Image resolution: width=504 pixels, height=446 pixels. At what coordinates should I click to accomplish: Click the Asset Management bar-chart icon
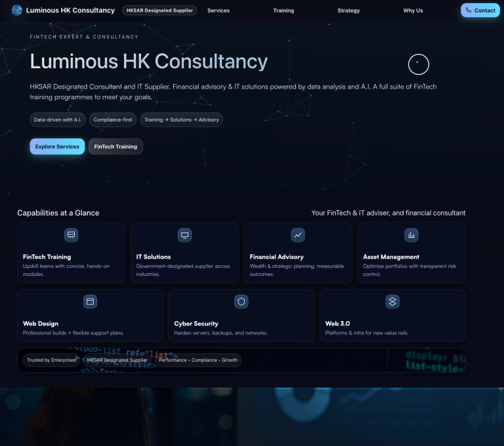point(411,234)
